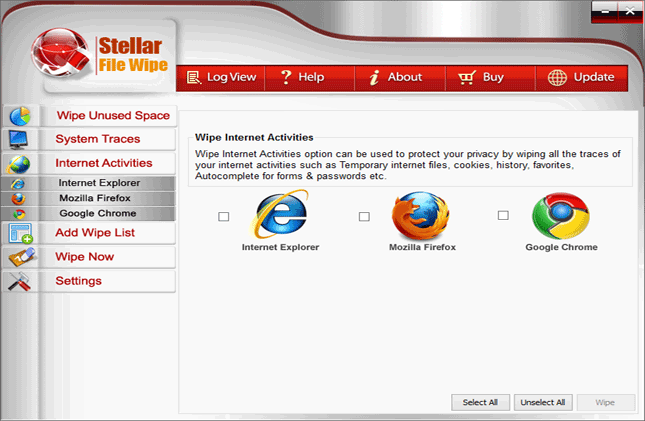The height and width of the screenshot is (421, 645).
Task: Open the Help menu item
Action: click(x=310, y=77)
